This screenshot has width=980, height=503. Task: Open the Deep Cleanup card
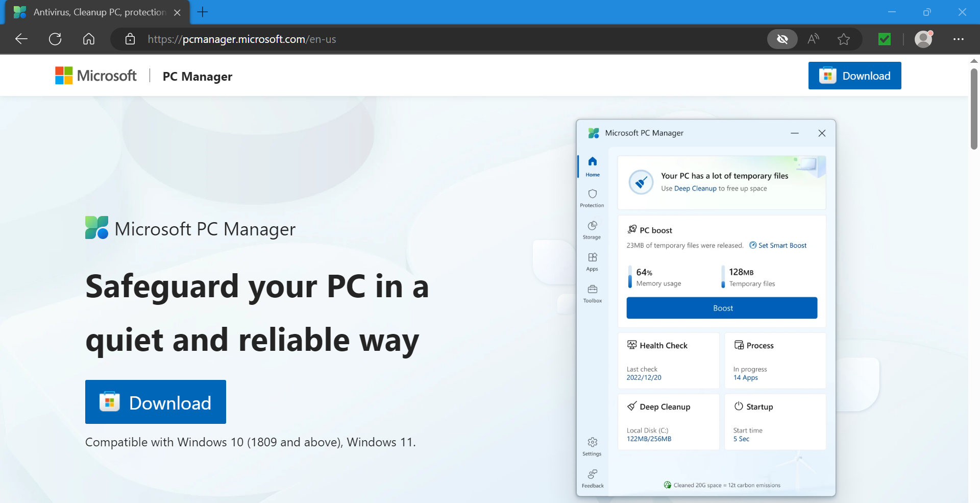tap(669, 422)
